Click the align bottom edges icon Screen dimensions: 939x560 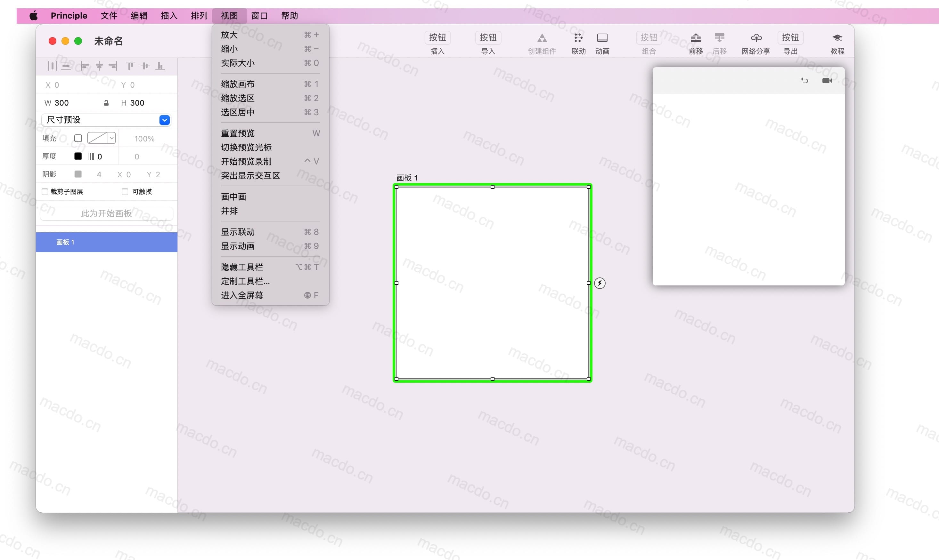(x=160, y=66)
